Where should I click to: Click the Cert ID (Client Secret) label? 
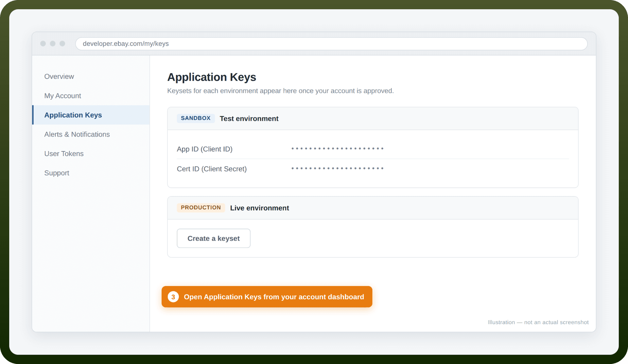(x=212, y=169)
